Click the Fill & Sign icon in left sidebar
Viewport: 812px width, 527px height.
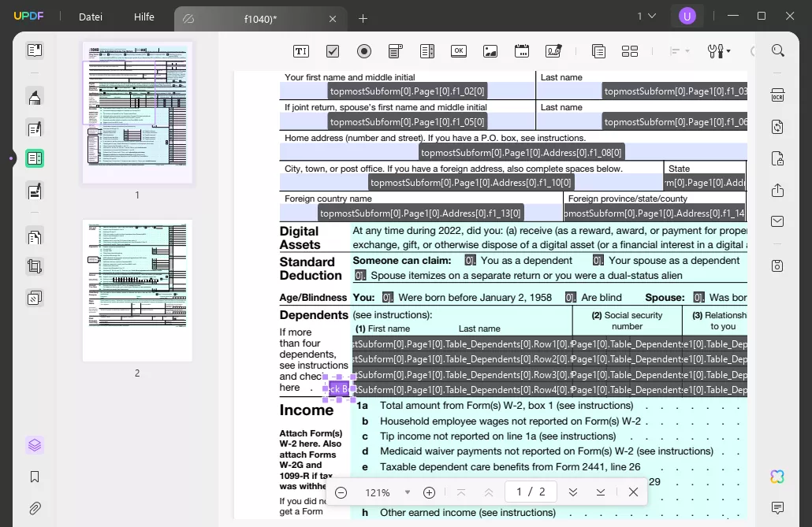point(35,191)
